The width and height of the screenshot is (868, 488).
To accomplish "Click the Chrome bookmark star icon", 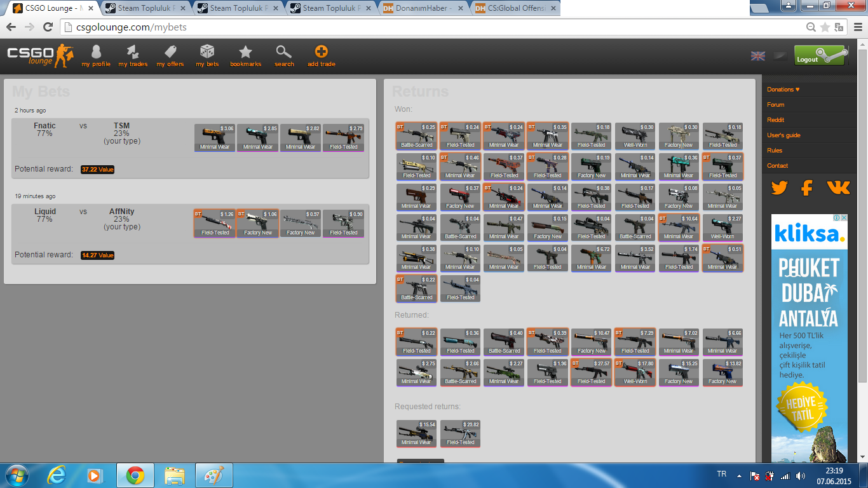I will 825,27.
